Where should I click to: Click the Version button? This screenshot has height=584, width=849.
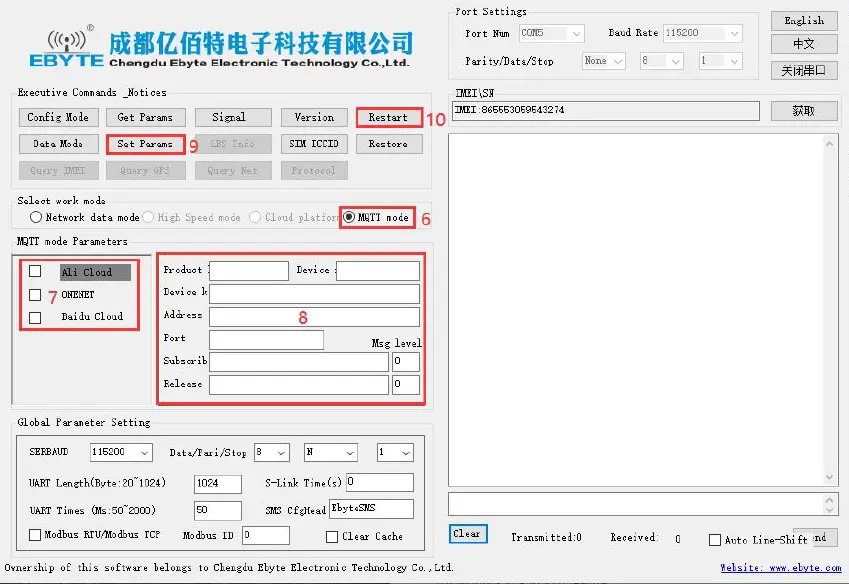[314, 117]
